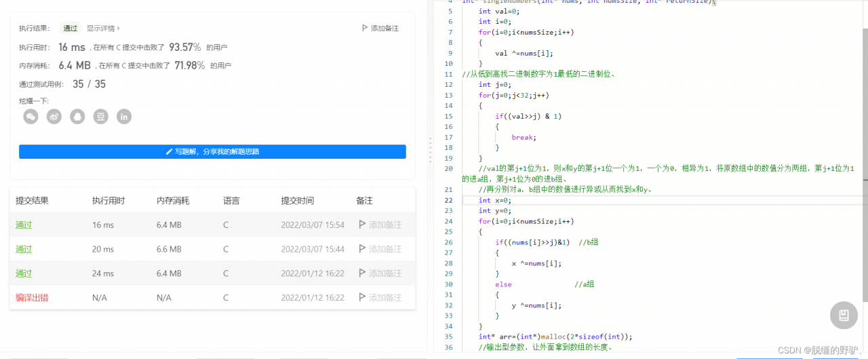This screenshot has width=868, height=359.
Task: Click the panel divider drag handle dots
Action: tap(430, 149)
